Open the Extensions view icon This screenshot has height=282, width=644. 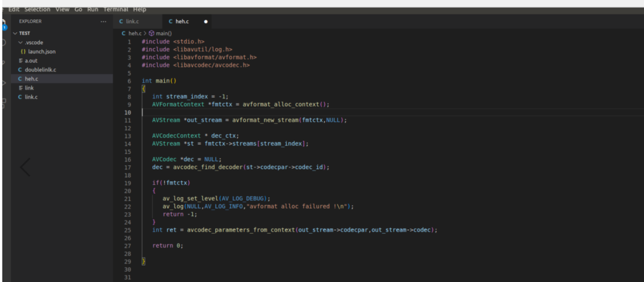tap(3, 102)
